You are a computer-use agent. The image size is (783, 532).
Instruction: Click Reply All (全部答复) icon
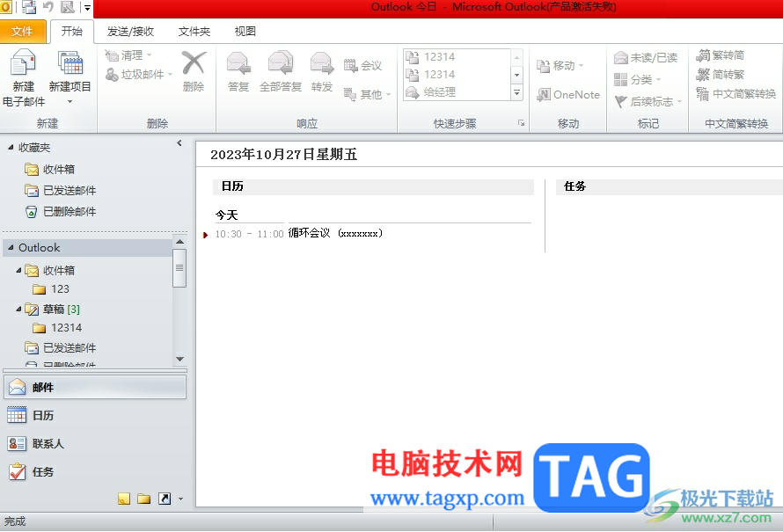(x=281, y=63)
